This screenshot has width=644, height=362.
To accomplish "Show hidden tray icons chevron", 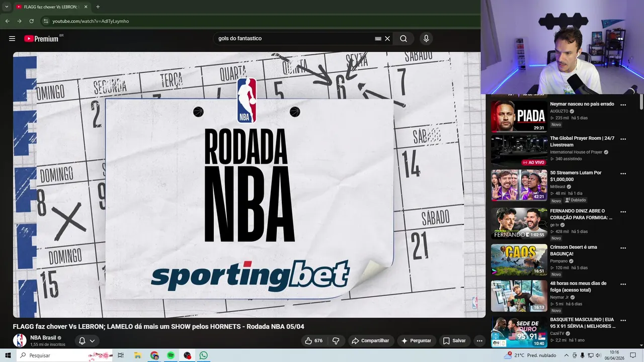I will 567,355.
